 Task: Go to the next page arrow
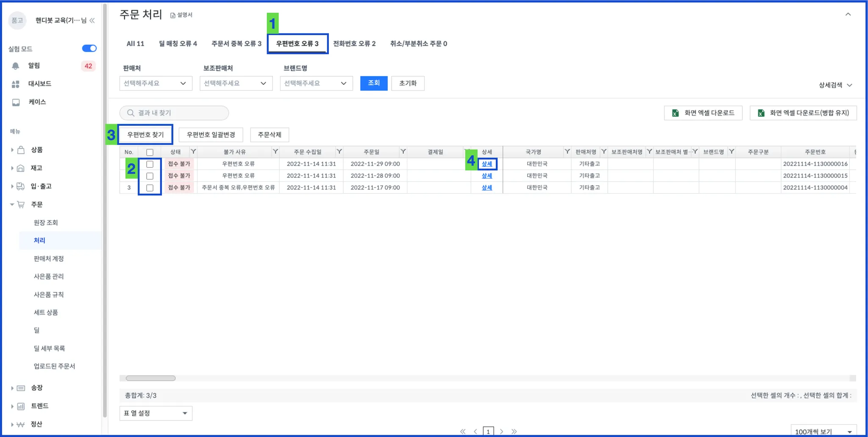pyautogui.click(x=501, y=431)
